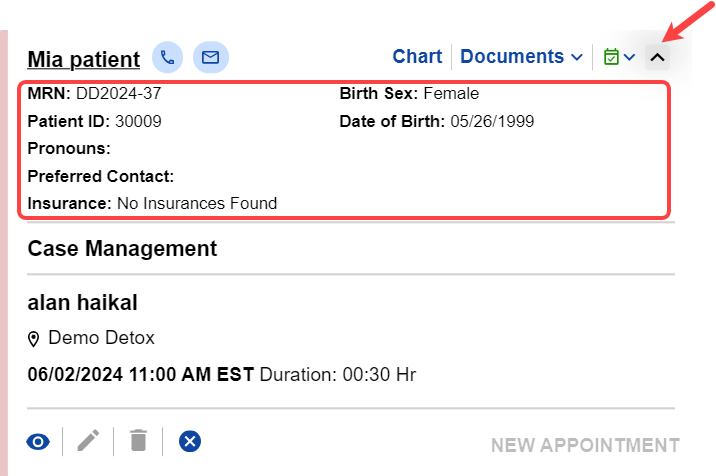This screenshot has height=476, width=716.
Task: Select the Case Management heading
Action: coord(122,248)
